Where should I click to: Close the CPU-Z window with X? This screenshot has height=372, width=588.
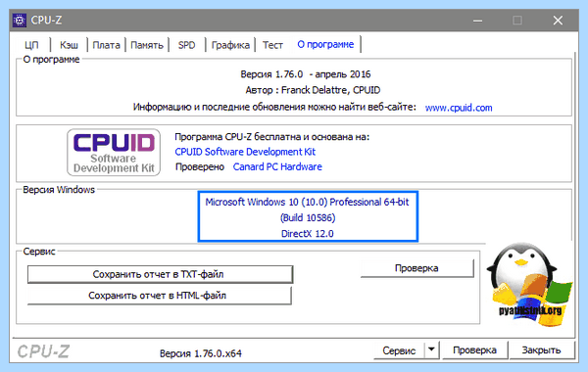click(558, 21)
